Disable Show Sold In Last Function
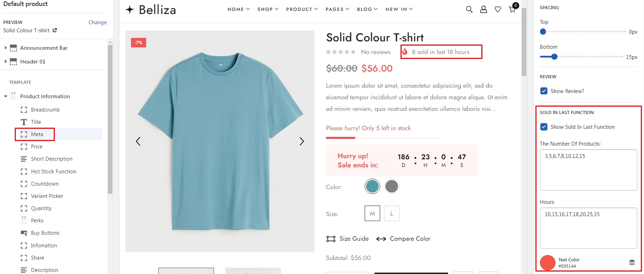The image size is (644, 274). click(544, 127)
